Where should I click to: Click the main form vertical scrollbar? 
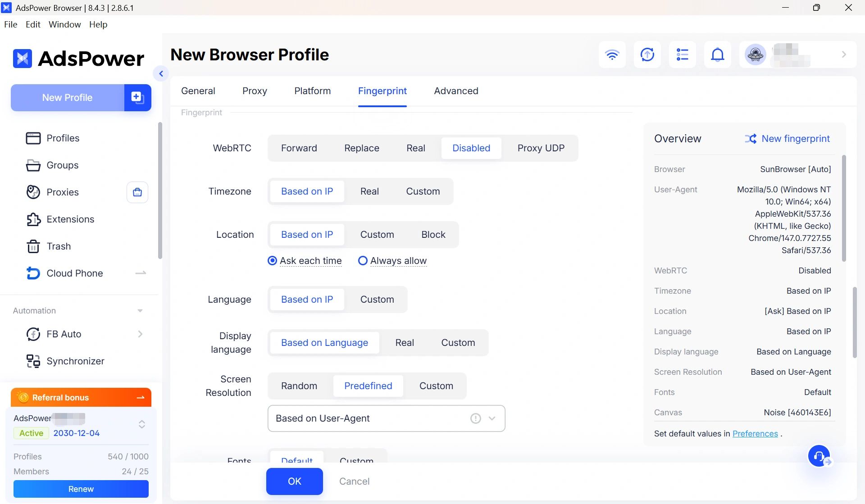coord(855,322)
